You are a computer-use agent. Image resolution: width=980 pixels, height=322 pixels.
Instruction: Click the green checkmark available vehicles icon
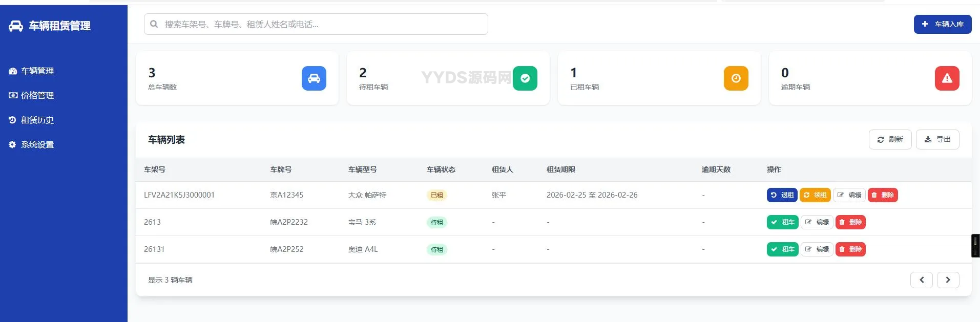coord(525,78)
